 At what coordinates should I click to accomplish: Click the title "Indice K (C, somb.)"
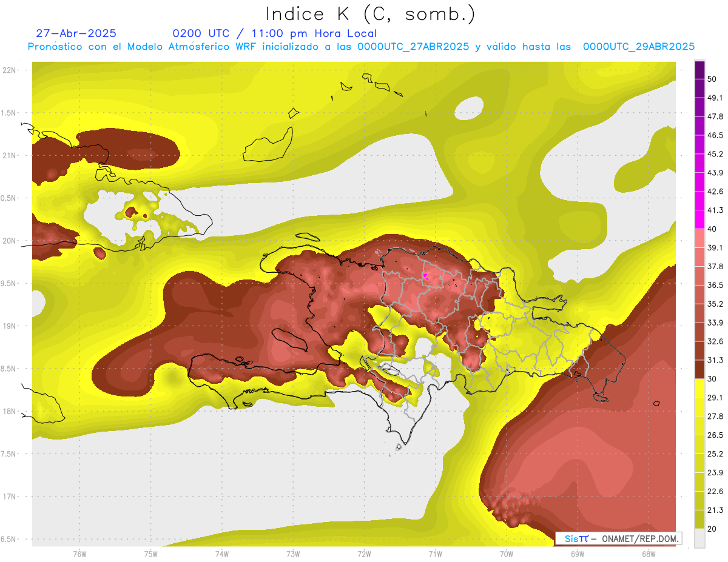pos(371,13)
